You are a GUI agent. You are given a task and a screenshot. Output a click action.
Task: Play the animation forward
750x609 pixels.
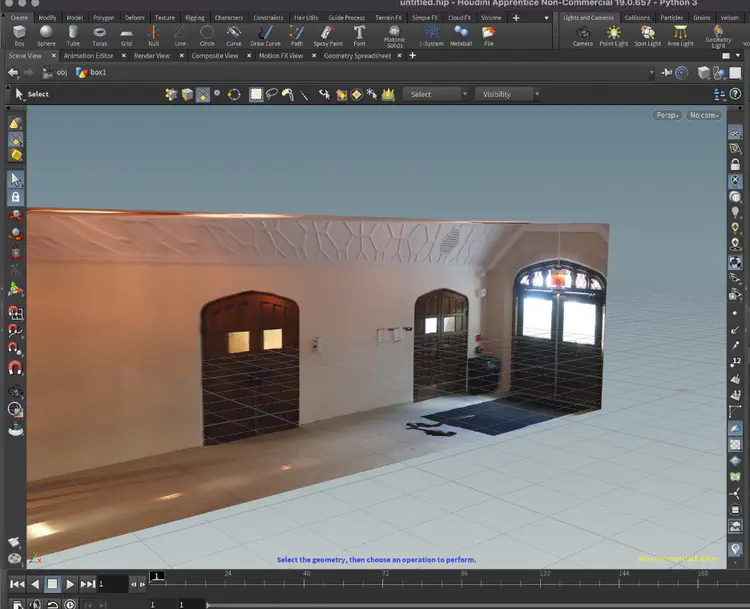tap(70, 584)
